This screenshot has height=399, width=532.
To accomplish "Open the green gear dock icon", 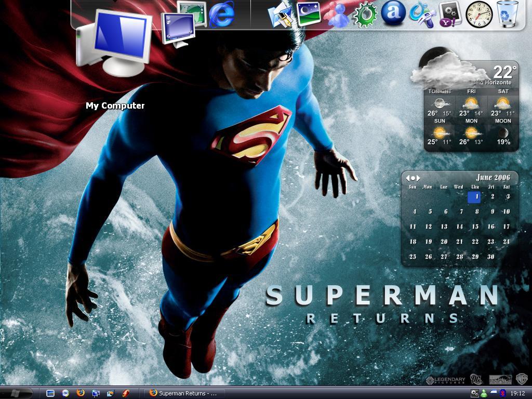I will [365, 15].
